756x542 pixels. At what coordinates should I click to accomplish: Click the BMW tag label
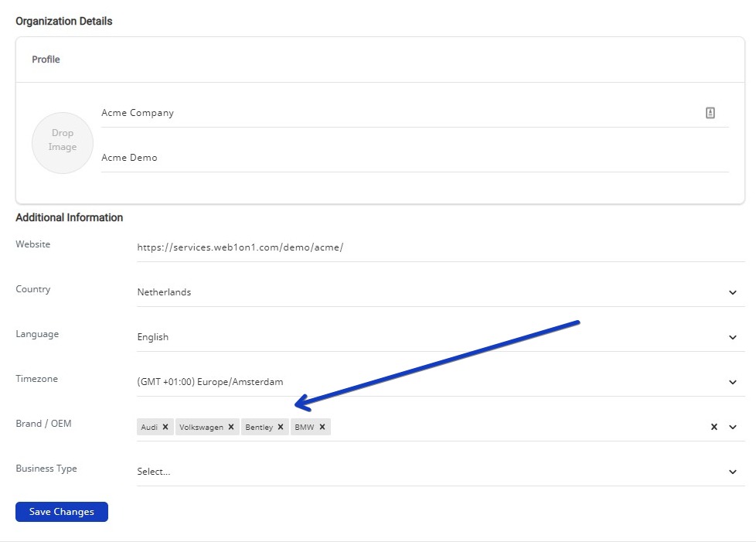click(x=305, y=428)
